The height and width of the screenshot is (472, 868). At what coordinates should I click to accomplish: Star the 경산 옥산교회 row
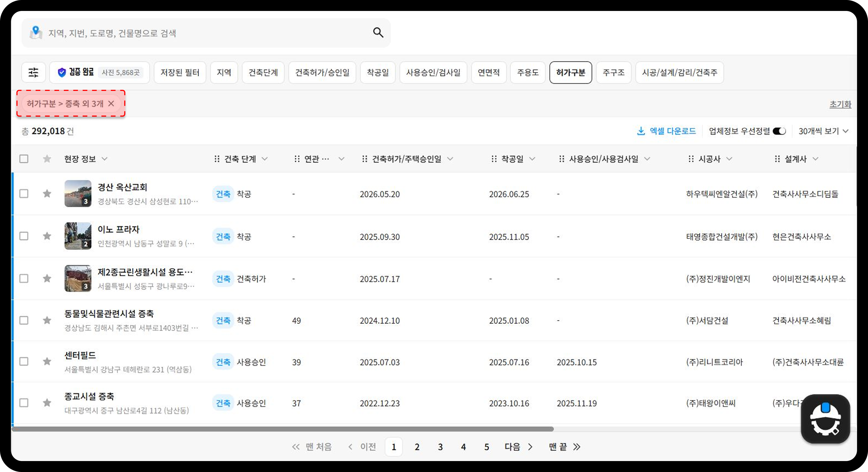coord(47,194)
